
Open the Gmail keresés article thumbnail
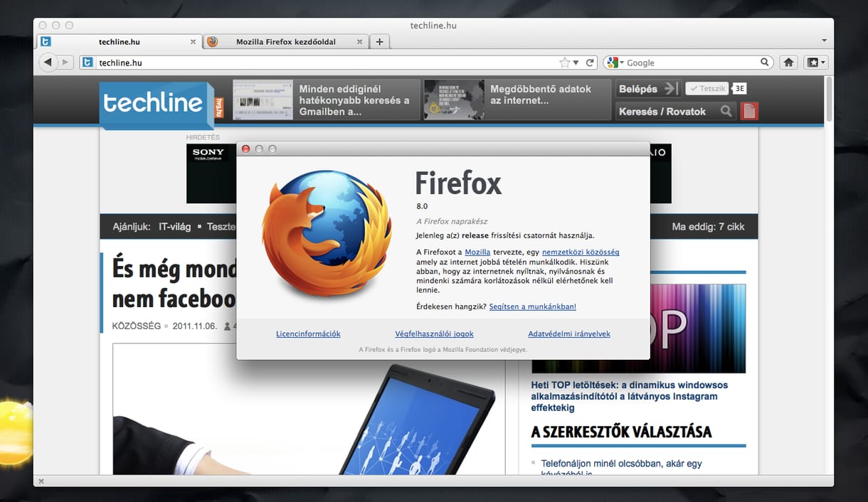[x=263, y=100]
